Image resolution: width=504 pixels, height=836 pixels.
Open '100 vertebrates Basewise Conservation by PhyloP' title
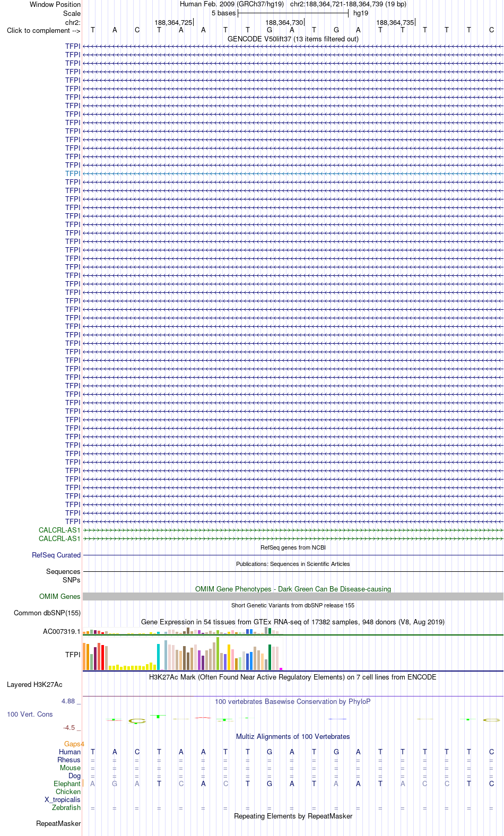pos(293,701)
